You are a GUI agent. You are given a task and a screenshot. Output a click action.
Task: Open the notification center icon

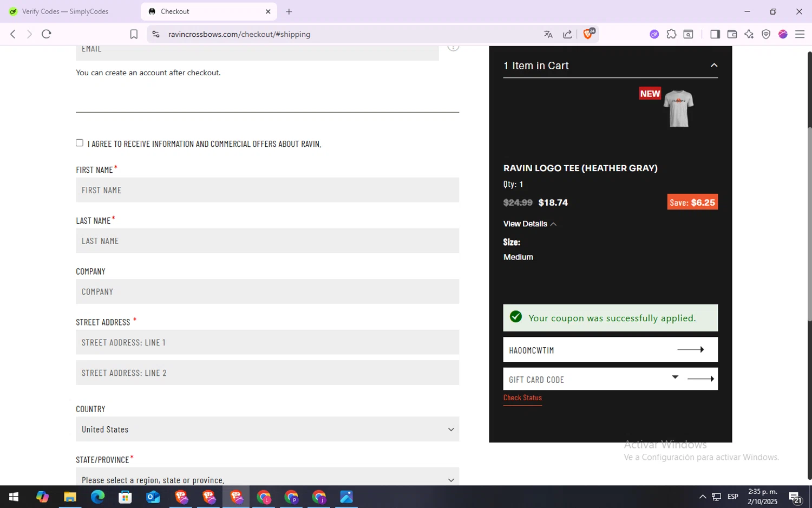pyautogui.click(x=795, y=497)
